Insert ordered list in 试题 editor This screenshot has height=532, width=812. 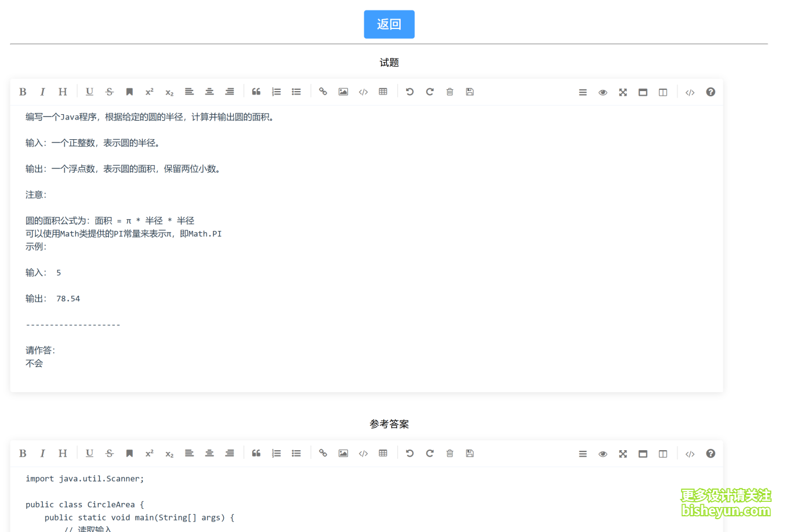276,92
